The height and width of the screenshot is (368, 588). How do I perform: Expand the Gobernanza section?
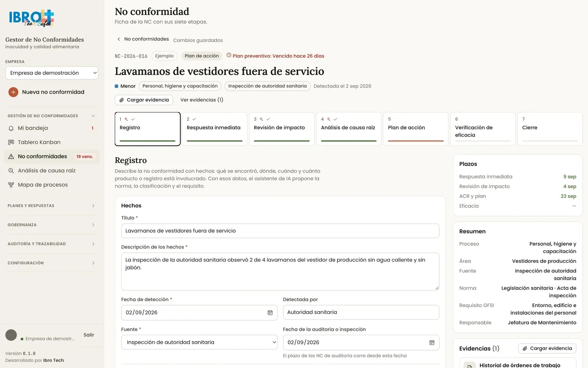click(x=51, y=225)
